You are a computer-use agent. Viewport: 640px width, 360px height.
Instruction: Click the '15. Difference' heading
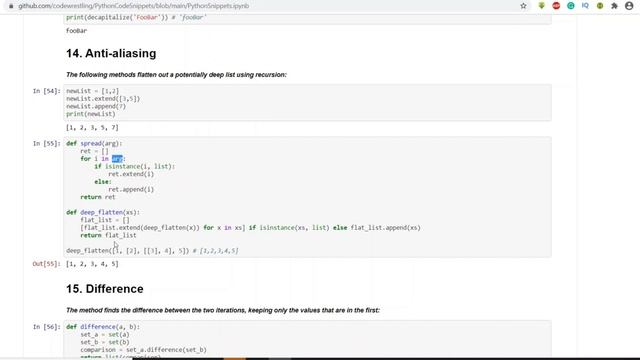click(105, 289)
